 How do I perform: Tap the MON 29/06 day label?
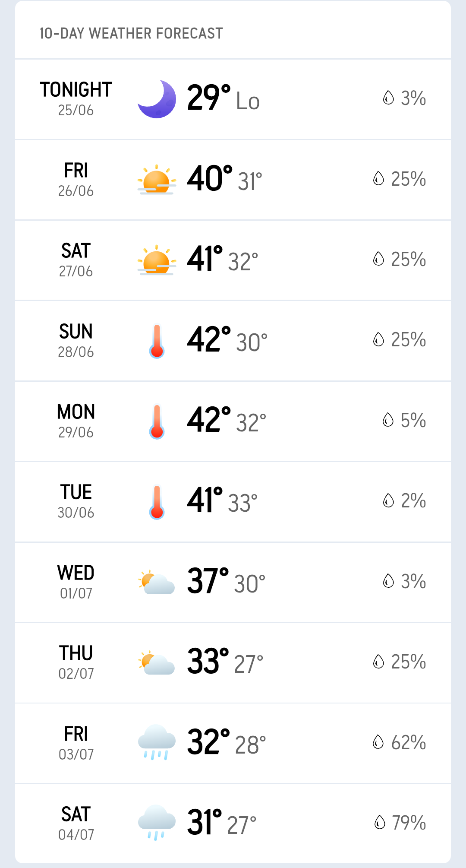[x=76, y=421]
